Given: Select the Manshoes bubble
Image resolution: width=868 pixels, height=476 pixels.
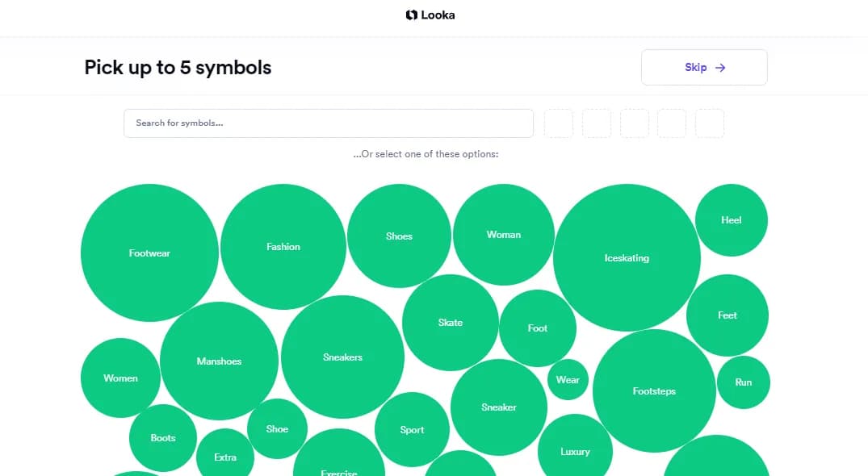Looking at the screenshot, I should pyautogui.click(x=219, y=361).
